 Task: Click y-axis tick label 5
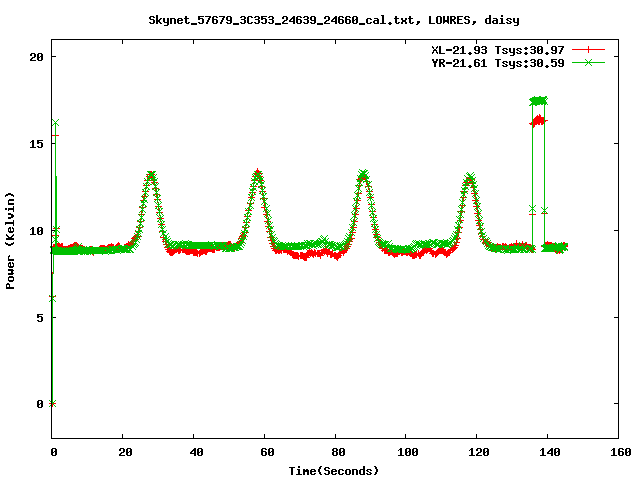click(40, 317)
